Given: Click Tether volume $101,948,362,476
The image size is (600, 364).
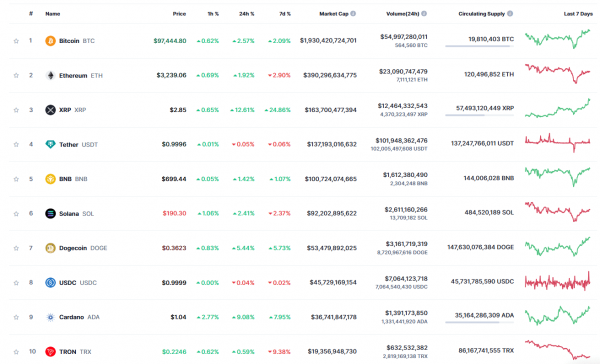Looking at the screenshot, I should click(401, 140).
